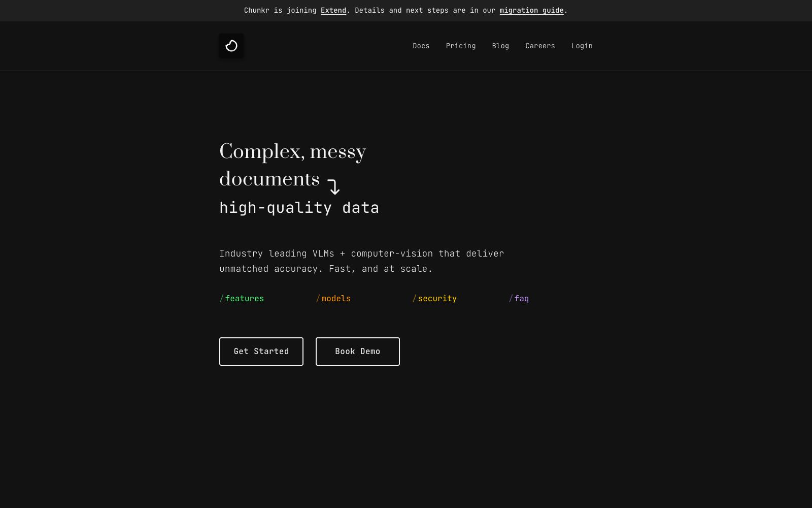Click Login in the navigation
Viewport: 812px width, 508px height.
582,46
